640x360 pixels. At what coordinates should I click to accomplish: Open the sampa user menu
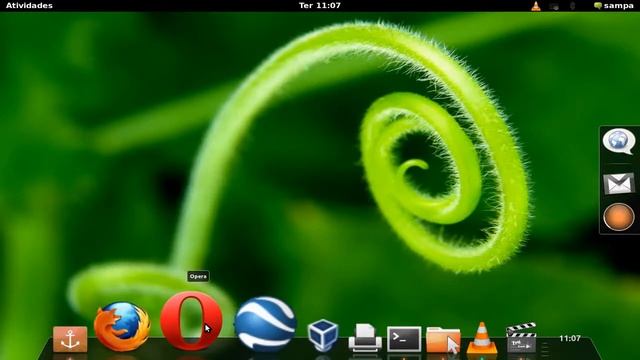point(614,5)
